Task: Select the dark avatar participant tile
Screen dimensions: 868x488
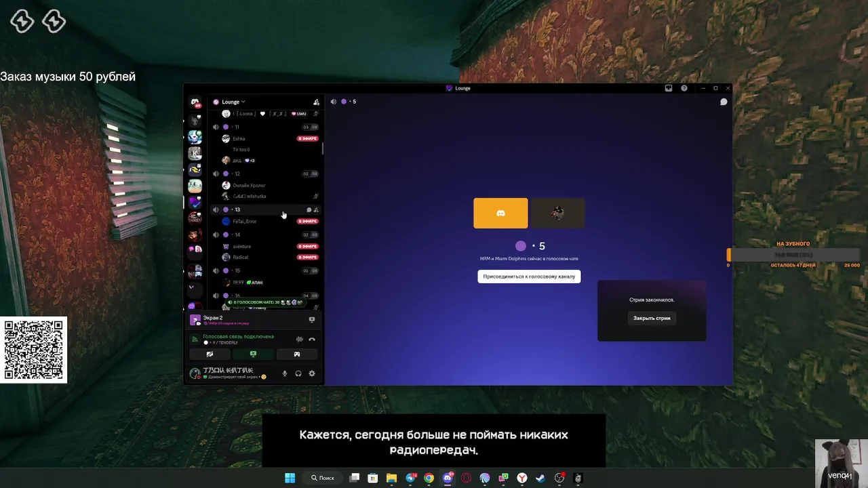Action: [x=557, y=213]
